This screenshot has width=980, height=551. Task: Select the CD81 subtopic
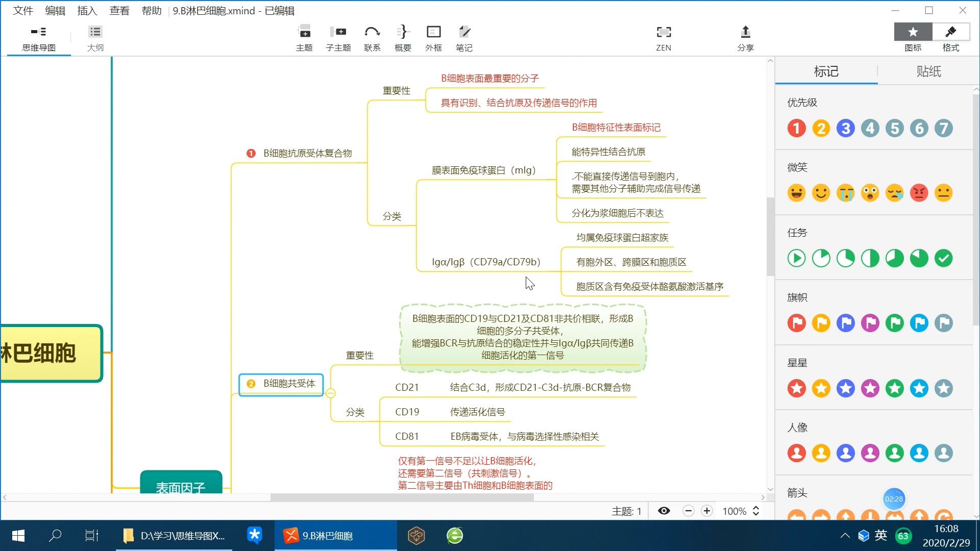(407, 436)
